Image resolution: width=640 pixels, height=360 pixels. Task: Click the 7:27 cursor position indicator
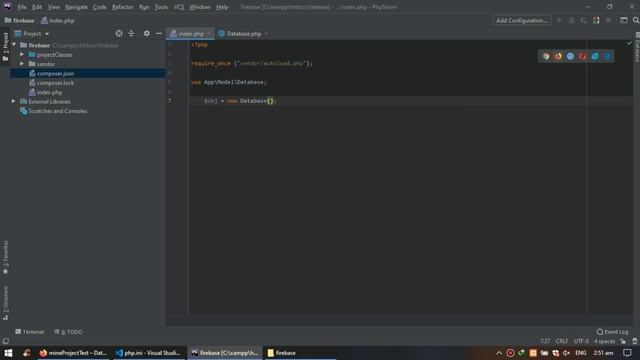pyautogui.click(x=545, y=341)
